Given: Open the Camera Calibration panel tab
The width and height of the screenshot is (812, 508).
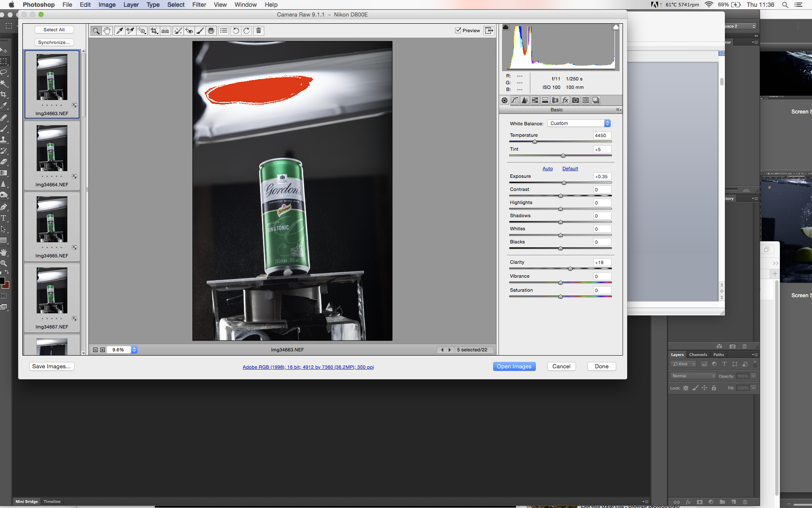Looking at the screenshot, I should click(x=576, y=100).
